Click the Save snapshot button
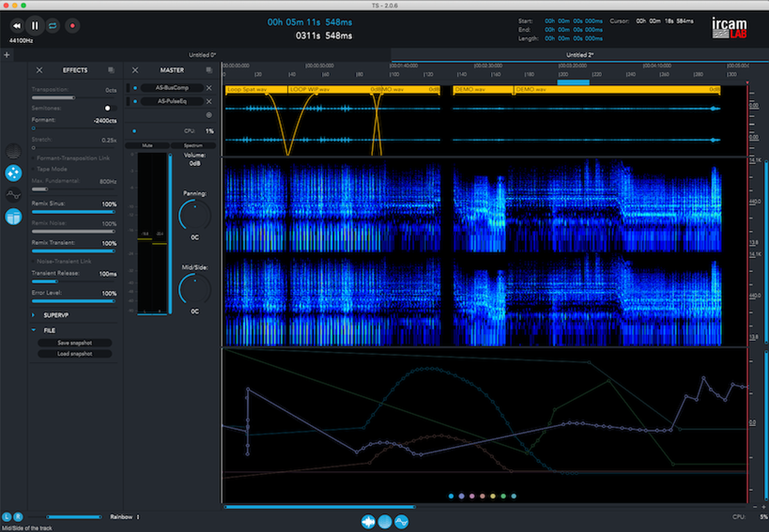This screenshot has height=532, width=769. click(x=74, y=343)
